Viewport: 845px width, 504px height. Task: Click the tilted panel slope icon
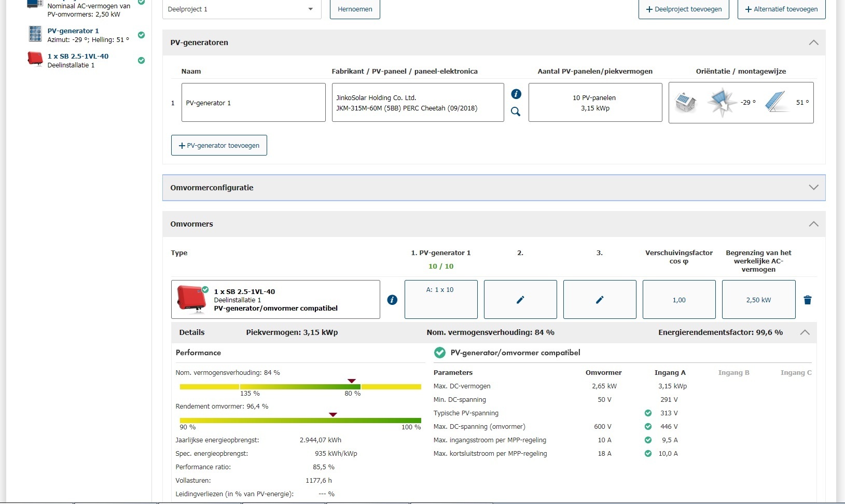pyautogui.click(x=775, y=103)
